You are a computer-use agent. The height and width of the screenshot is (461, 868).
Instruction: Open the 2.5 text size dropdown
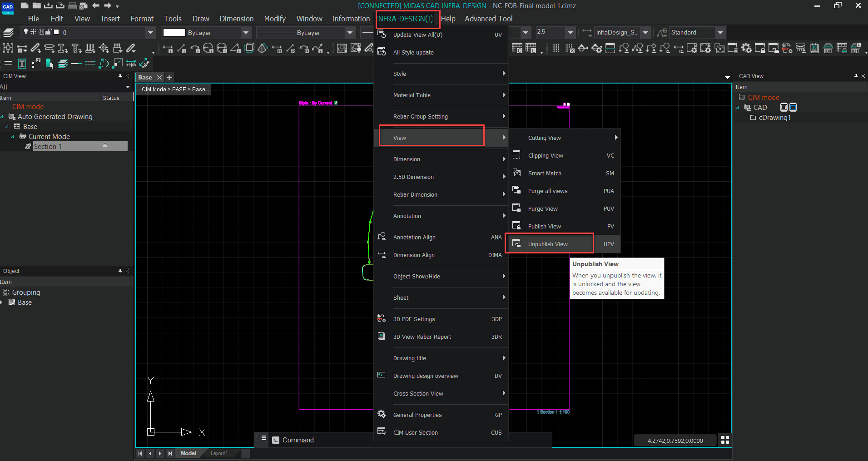pos(570,32)
